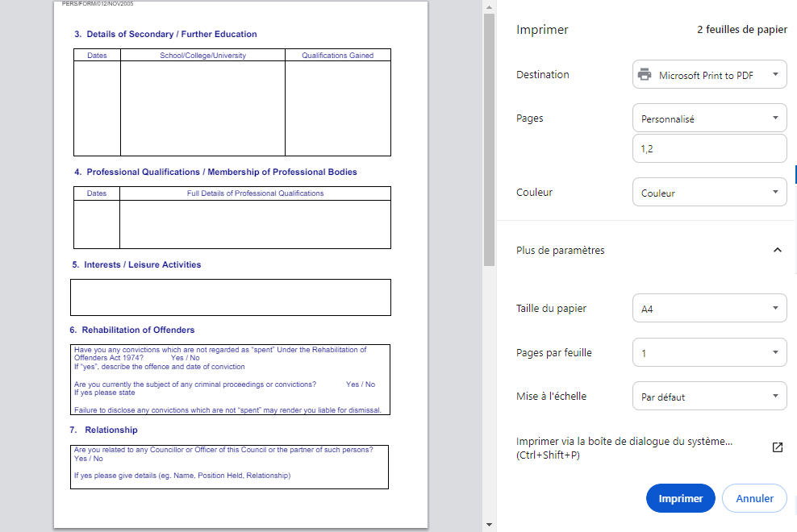The height and width of the screenshot is (532, 797).
Task: Click the Imprimer dialog title
Action: click(x=542, y=30)
